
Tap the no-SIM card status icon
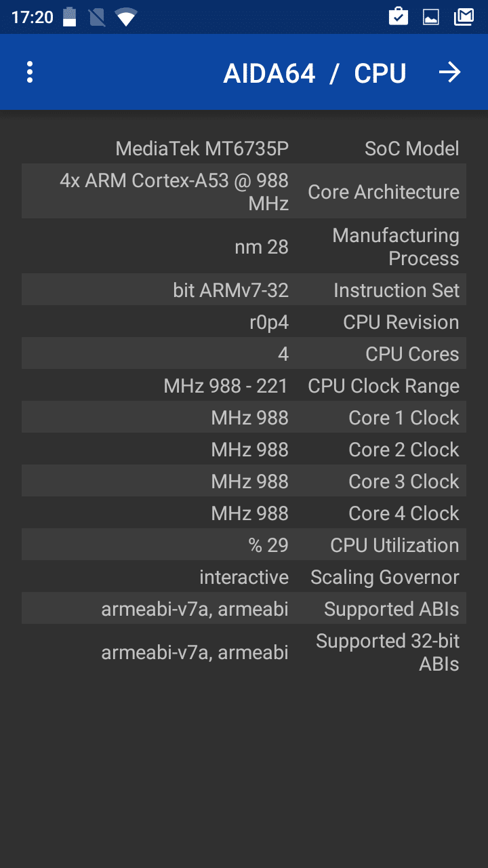point(97,17)
